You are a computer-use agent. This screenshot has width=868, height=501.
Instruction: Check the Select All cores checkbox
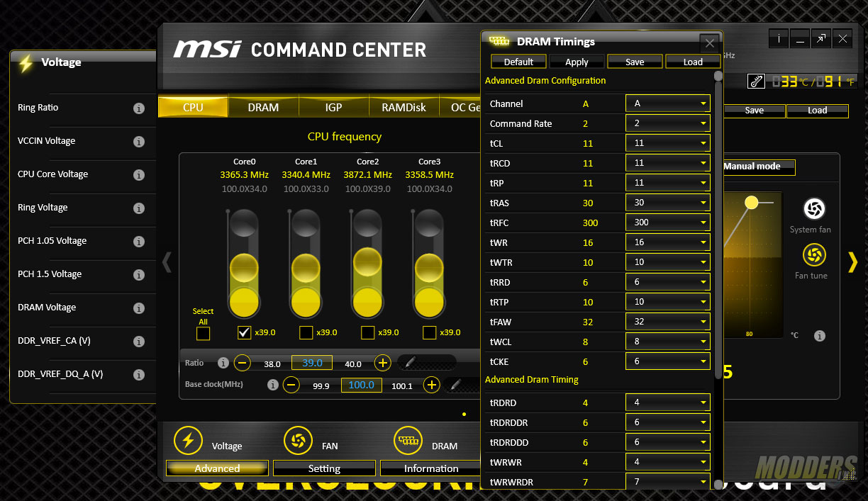(x=203, y=333)
